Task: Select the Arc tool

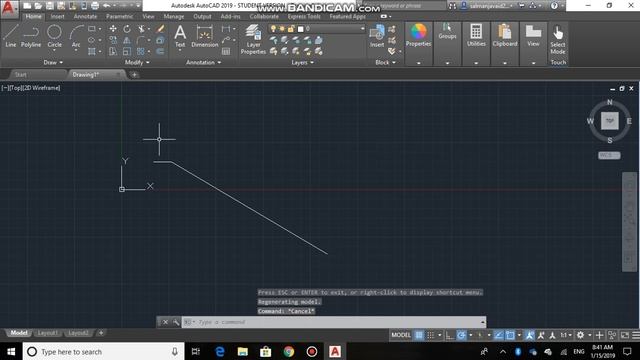Action: (76, 36)
